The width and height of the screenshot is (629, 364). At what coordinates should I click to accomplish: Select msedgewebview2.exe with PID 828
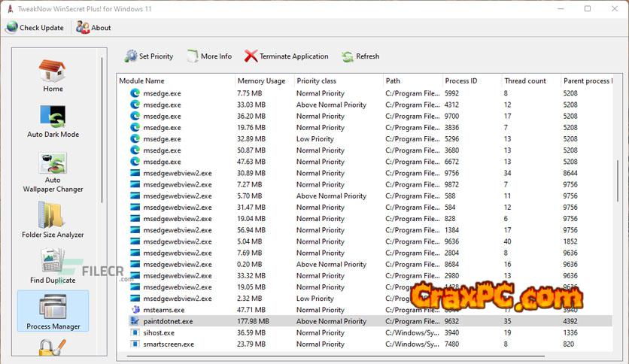[x=365, y=219]
